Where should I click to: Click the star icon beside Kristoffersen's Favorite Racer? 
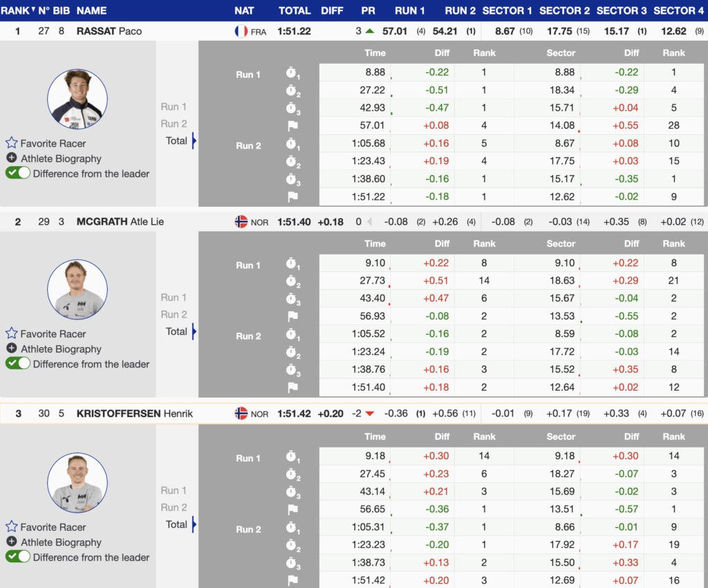[11, 526]
